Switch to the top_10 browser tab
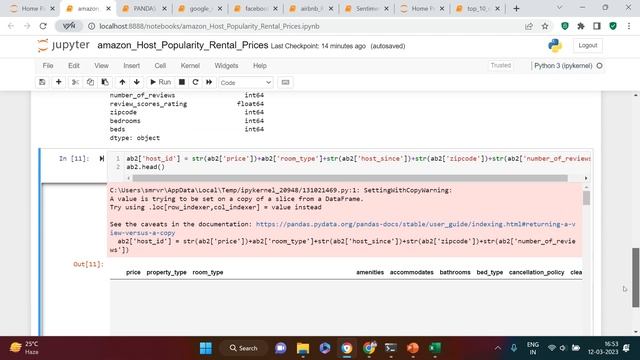The width and height of the screenshot is (640, 360). pos(477,9)
